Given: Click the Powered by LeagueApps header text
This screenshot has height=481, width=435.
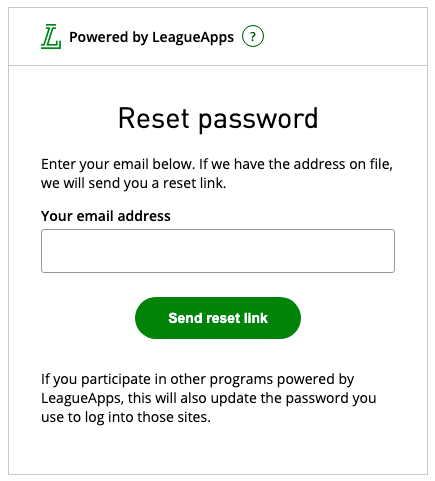Looking at the screenshot, I should coord(151,37).
